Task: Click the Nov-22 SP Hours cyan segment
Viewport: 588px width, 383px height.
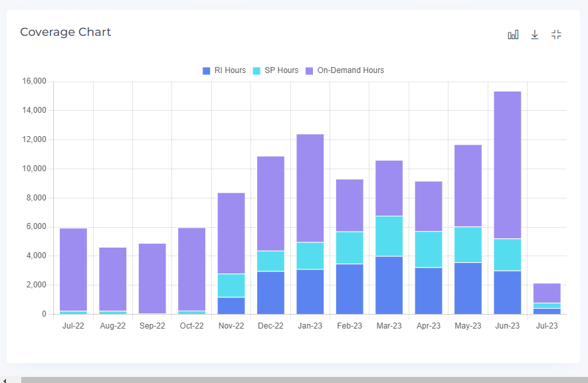Action: point(231,285)
